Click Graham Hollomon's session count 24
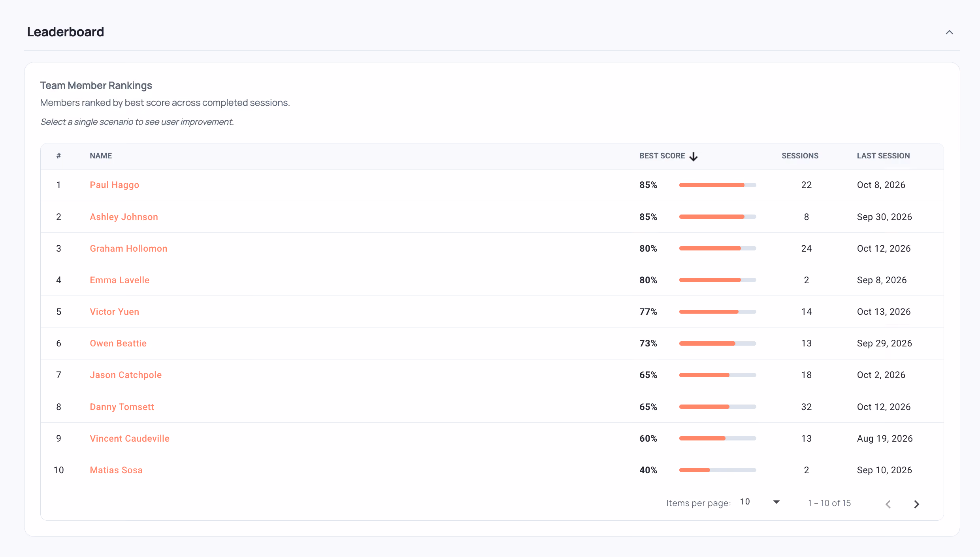The height and width of the screenshot is (557, 980). click(807, 248)
